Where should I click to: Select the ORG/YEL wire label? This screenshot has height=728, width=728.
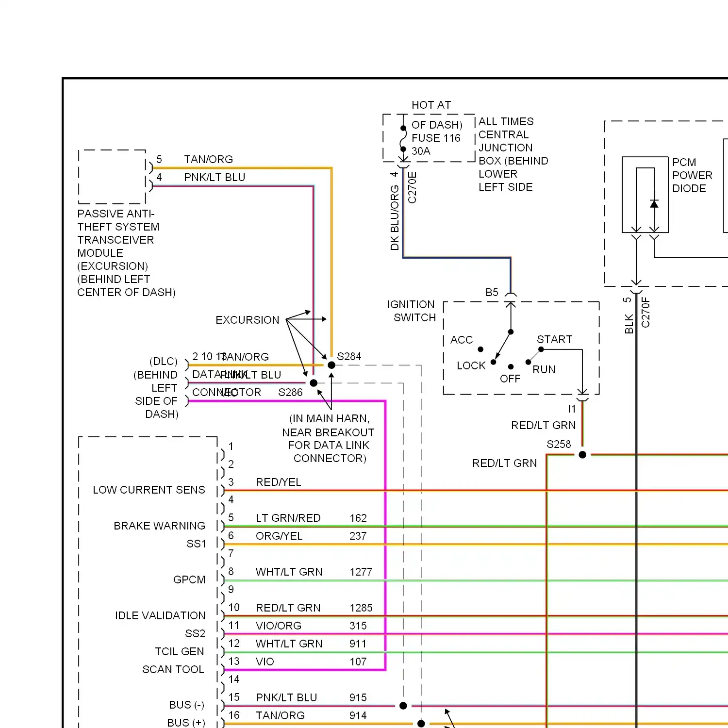click(279, 536)
